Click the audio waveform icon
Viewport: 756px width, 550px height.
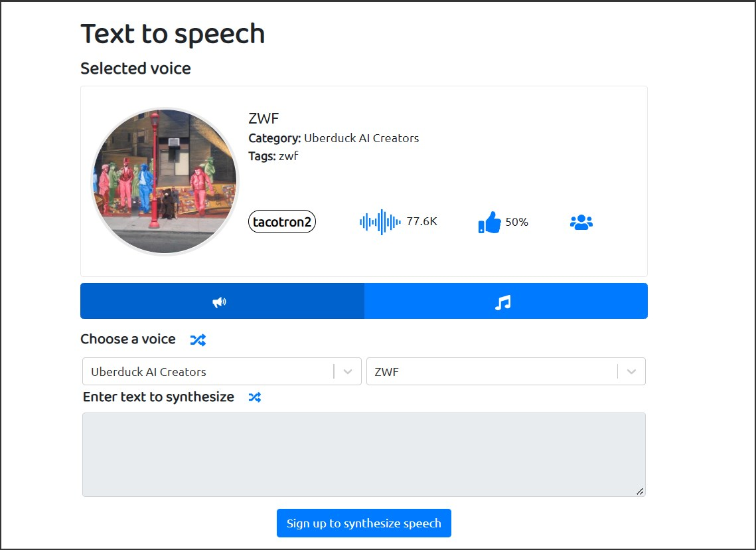pos(380,222)
